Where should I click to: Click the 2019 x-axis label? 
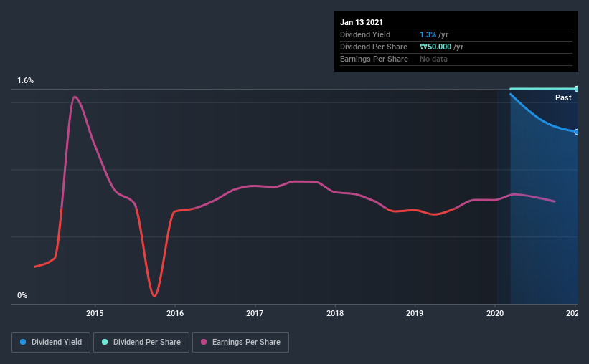[415, 313]
